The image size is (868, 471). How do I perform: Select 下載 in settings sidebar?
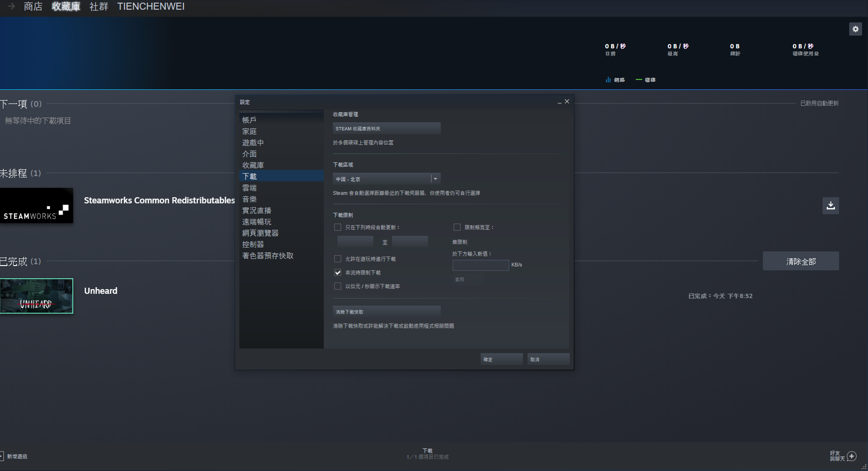[281, 176]
